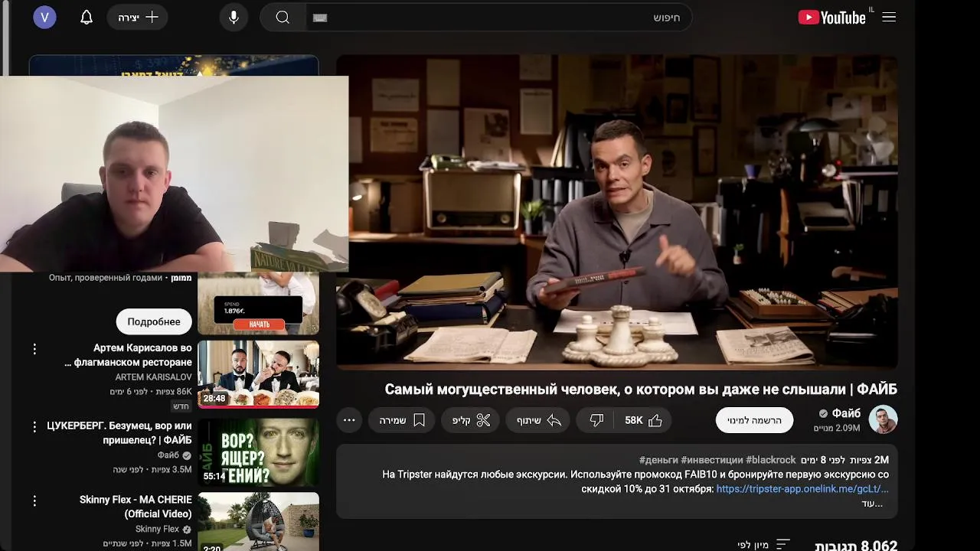
Task: Click the #инвестиции hashtag
Action: point(712,460)
